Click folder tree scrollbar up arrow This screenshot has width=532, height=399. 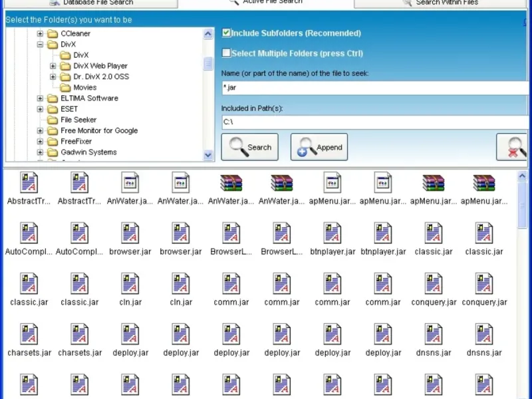[208, 34]
